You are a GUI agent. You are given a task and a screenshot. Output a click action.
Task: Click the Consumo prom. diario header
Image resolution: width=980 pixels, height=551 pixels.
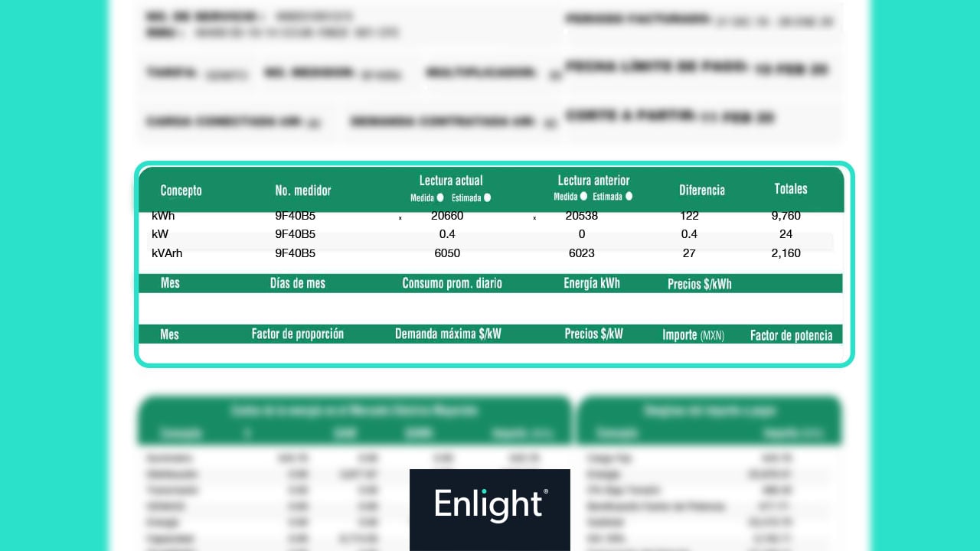pyautogui.click(x=452, y=283)
